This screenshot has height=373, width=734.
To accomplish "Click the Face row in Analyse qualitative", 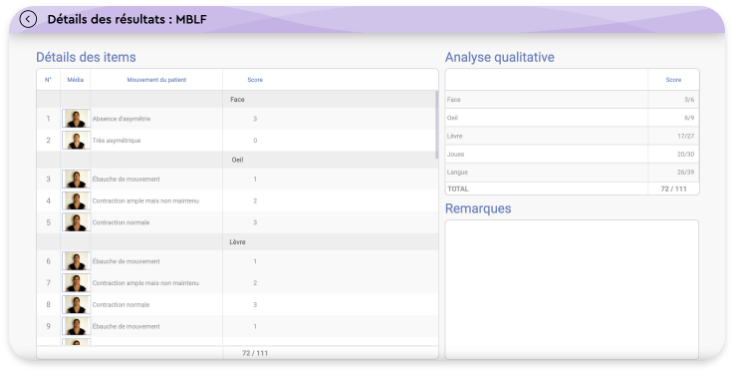I will click(572, 100).
